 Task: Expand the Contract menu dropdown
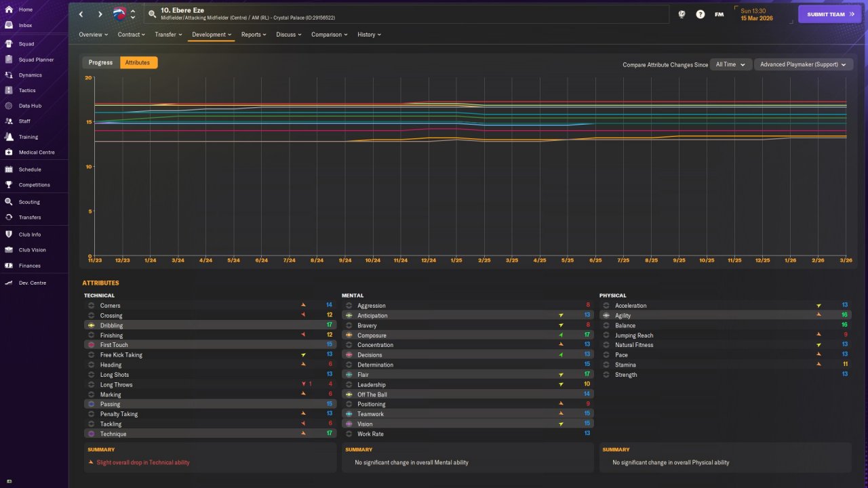pos(131,35)
